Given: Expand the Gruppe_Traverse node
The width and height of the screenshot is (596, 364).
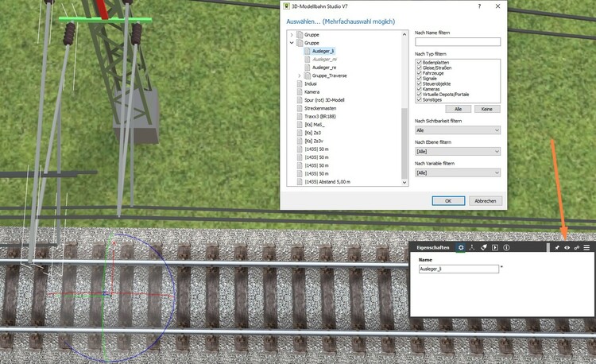Looking at the screenshot, I should click(x=300, y=76).
